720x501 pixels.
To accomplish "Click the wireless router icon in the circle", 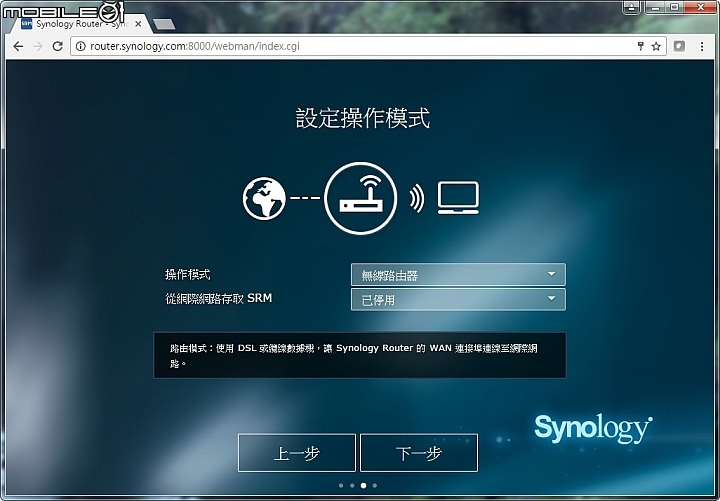I will [360, 198].
